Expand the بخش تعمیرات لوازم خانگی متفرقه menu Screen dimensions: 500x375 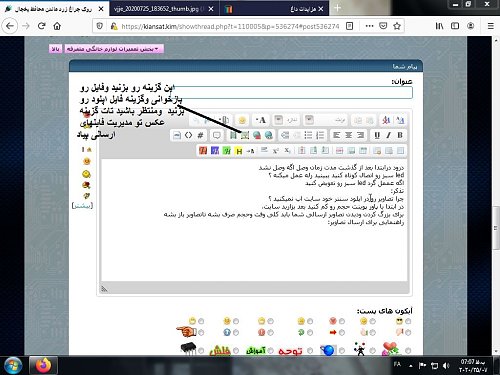click(x=114, y=49)
